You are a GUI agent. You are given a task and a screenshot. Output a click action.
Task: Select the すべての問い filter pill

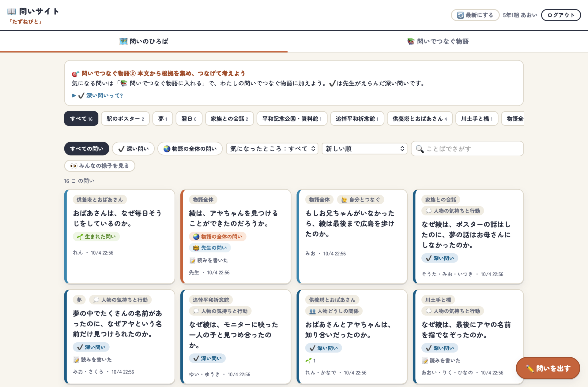87,149
